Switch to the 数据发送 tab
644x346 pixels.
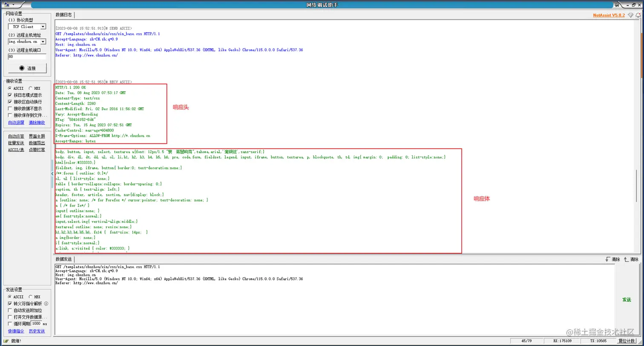64,259
